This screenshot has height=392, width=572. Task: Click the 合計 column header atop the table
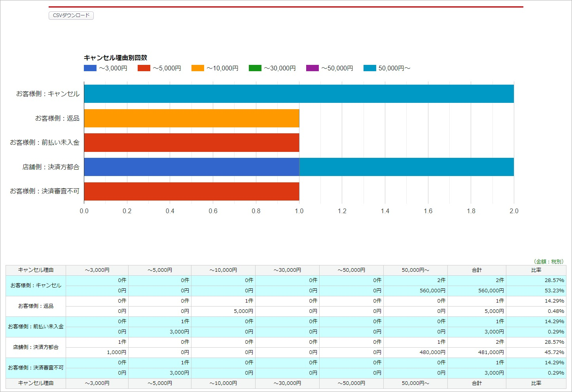[477, 270]
